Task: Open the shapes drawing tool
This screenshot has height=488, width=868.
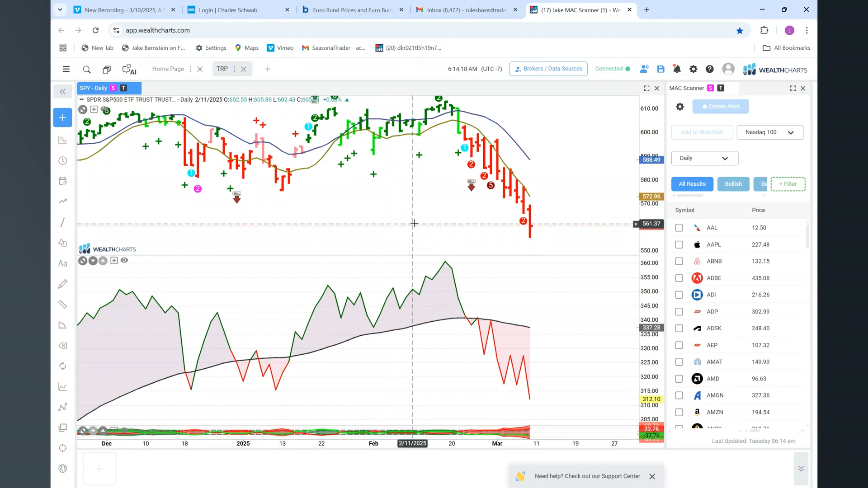Action: click(63, 243)
